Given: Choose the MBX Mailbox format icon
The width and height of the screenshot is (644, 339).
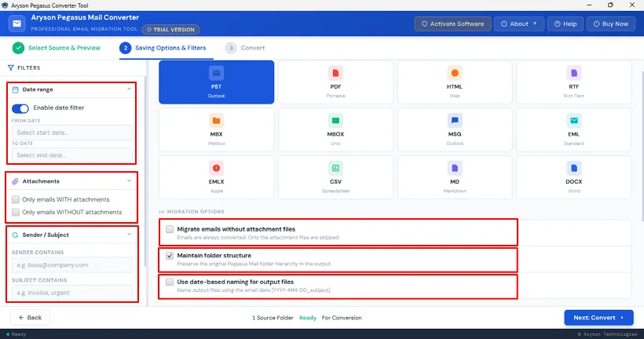Looking at the screenshot, I should click(216, 121).
